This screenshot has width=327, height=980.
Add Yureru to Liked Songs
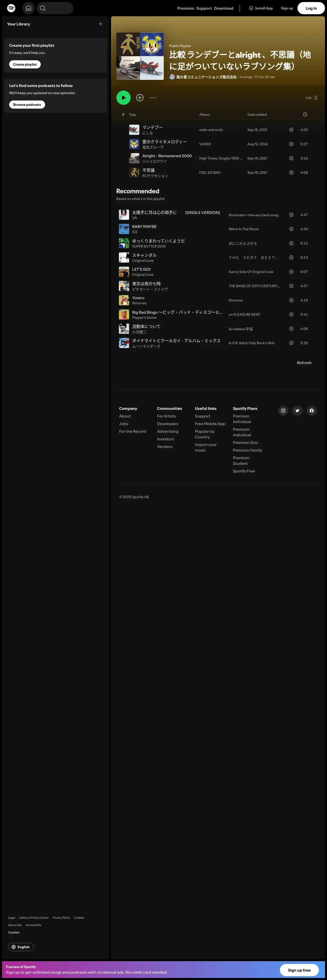pyautogui.click(x=291, y=300)
